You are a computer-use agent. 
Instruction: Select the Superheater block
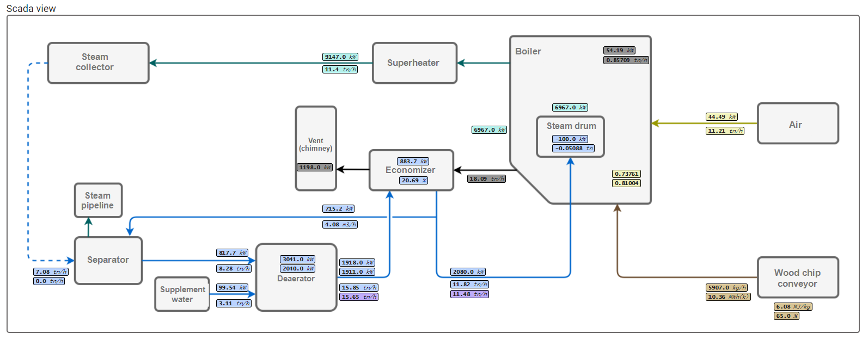[414, 63]
